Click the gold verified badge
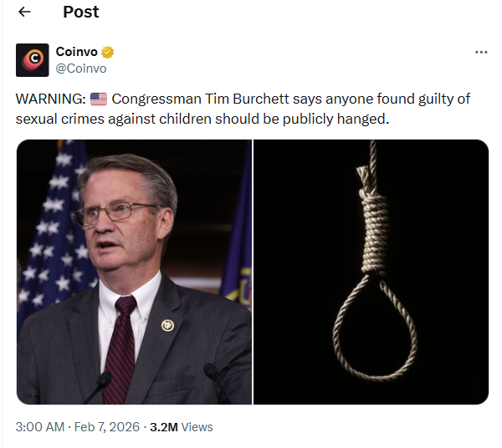Image resolution: width=502 pixels, height=448 pixels. coord(108,52)
